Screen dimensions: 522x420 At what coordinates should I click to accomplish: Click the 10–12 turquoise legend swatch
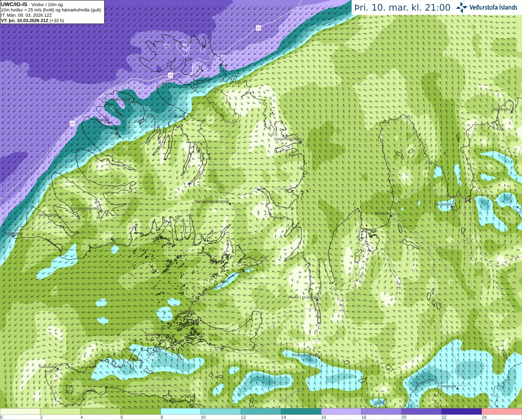tap(221, 411)
